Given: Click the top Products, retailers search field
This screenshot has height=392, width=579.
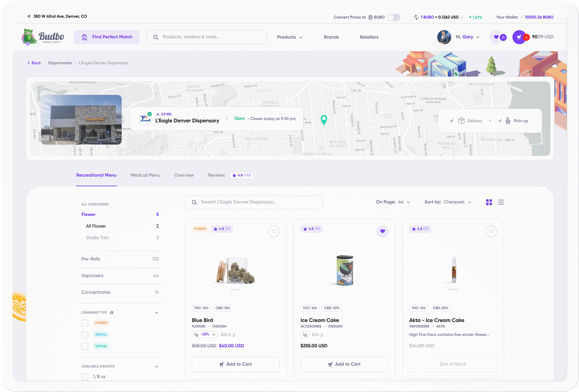Looking at the screenshot, I should (x=206, y=37).
